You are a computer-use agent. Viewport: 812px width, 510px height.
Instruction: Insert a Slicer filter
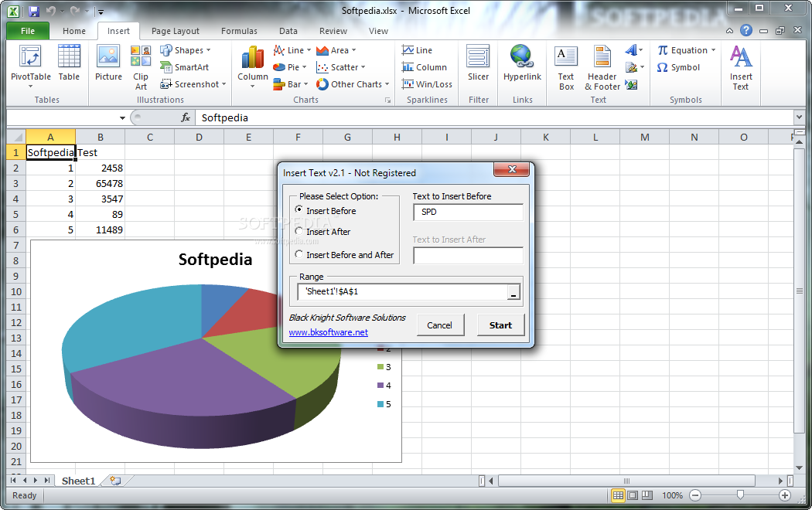point(478,64)
